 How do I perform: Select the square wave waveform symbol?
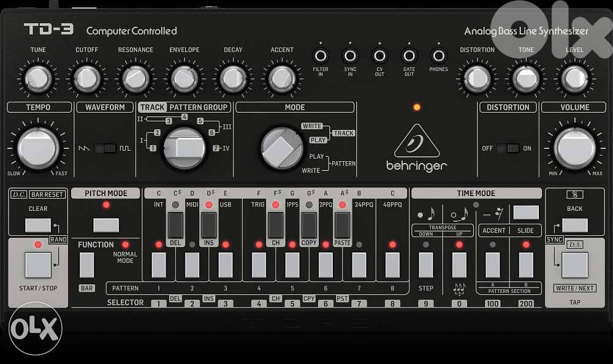point(125,148)
